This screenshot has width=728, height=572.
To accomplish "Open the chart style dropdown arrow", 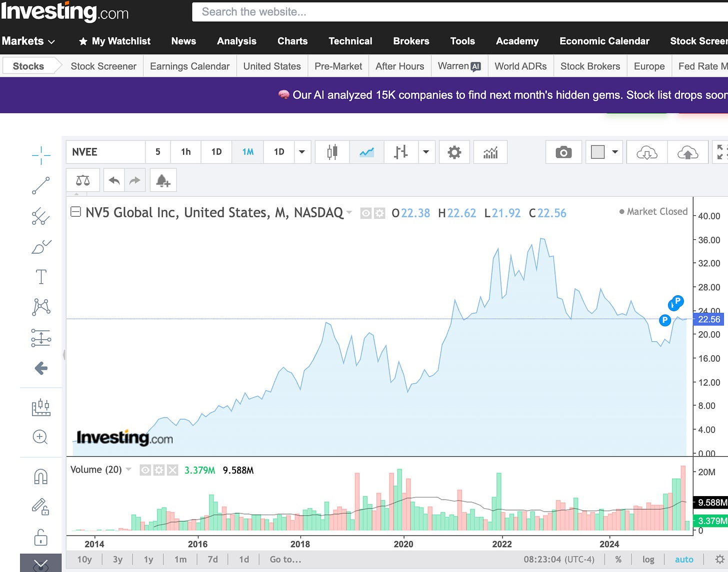I will click(x=426, y=152).
